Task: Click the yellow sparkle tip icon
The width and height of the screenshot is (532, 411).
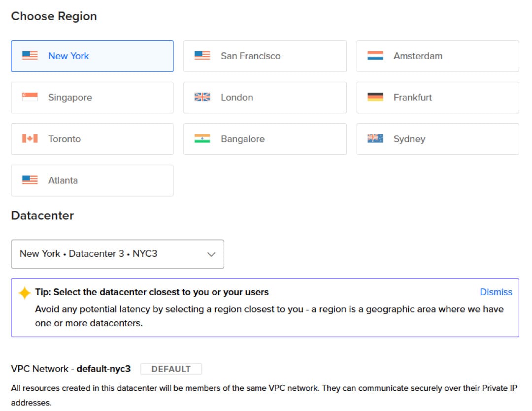Action: (24, 293)
